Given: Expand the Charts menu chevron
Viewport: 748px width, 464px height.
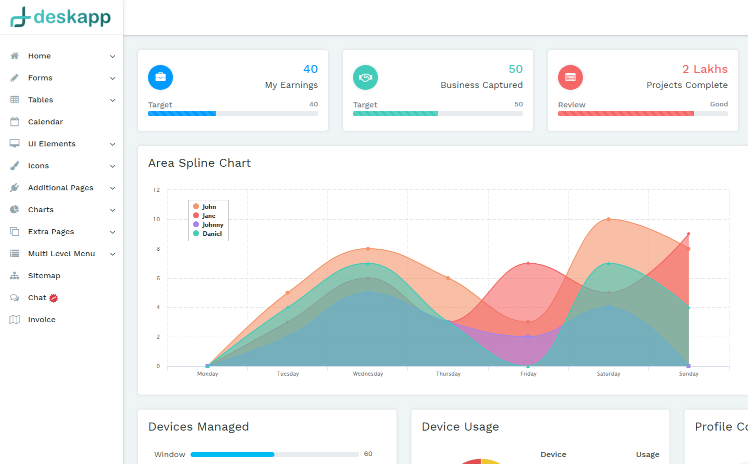Looking at the screenshot, I should (113, 210).
